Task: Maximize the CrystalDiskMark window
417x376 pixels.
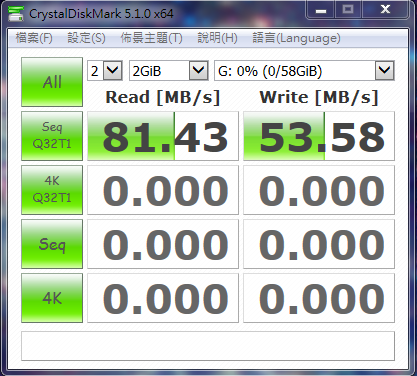Action: [348, 9]
